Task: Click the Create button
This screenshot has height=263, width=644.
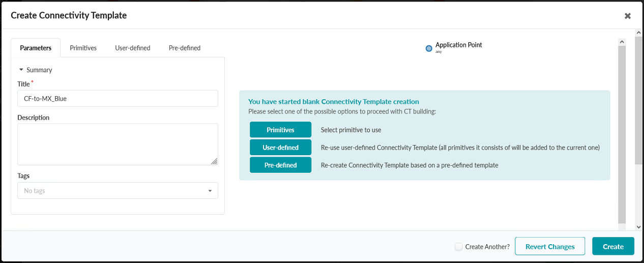Action: pos(613,247)
